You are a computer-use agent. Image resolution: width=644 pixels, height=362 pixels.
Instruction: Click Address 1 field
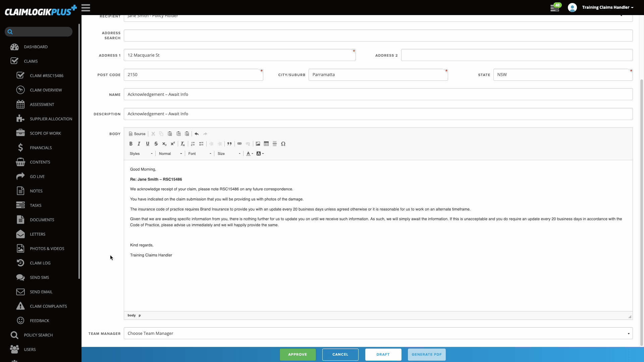point(239,55)
